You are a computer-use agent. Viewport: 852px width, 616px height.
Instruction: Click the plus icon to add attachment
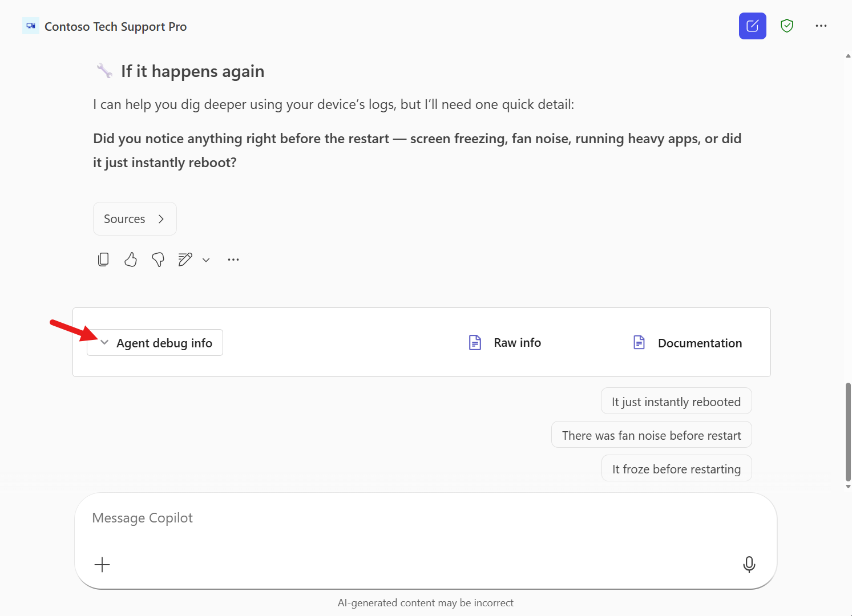102,565
